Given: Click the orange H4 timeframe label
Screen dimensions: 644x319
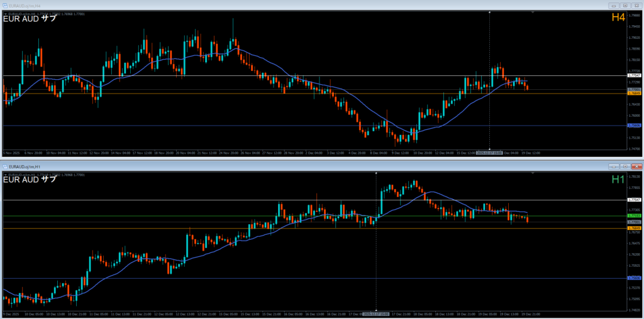Looking at the screenshot, I should click(618, 18).
